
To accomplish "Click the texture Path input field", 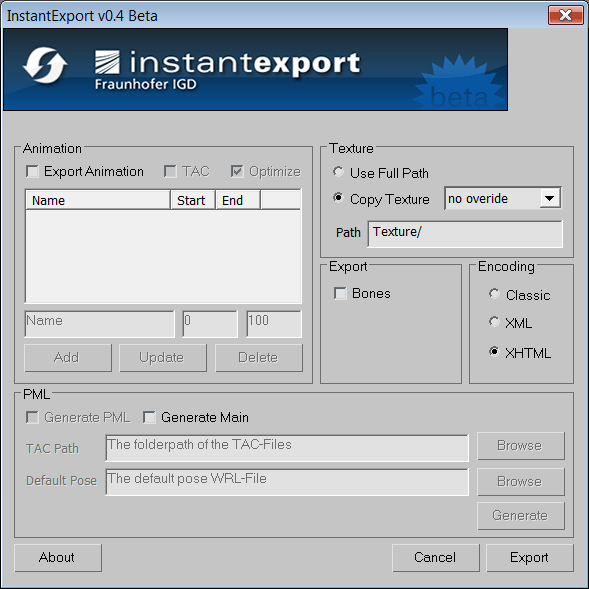I will [465, 234].
